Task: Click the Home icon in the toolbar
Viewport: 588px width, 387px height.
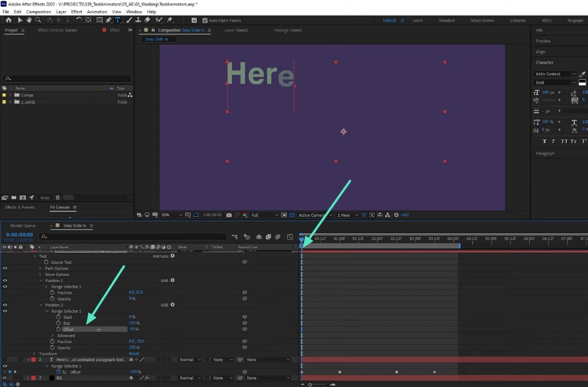Action: 8,20
